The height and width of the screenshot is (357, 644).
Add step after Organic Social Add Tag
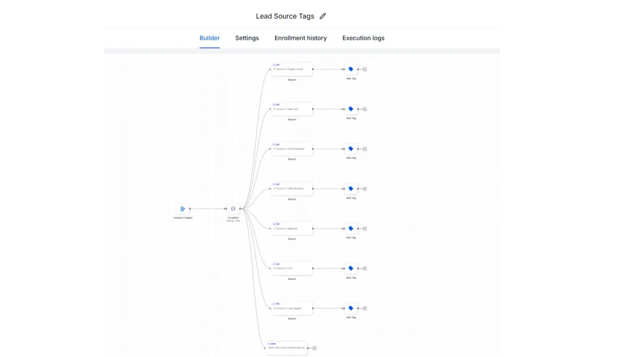tap(365, 69)
